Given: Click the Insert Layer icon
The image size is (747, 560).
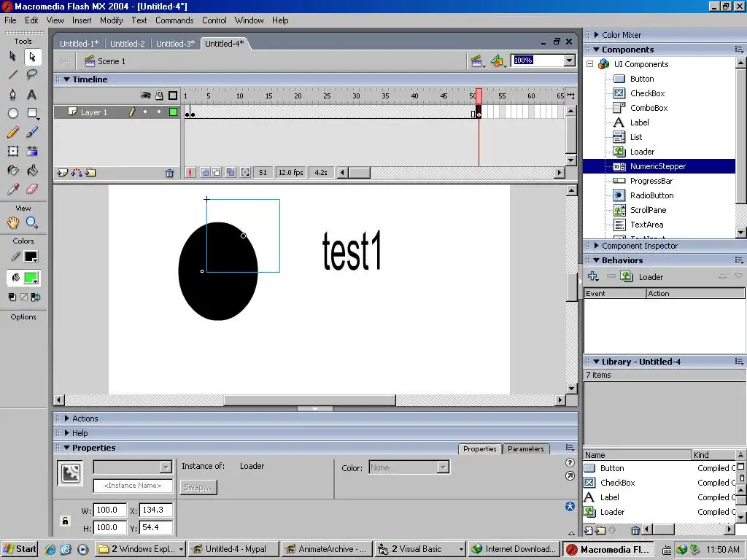Looking at the screenshot, I should click(63, 172).
